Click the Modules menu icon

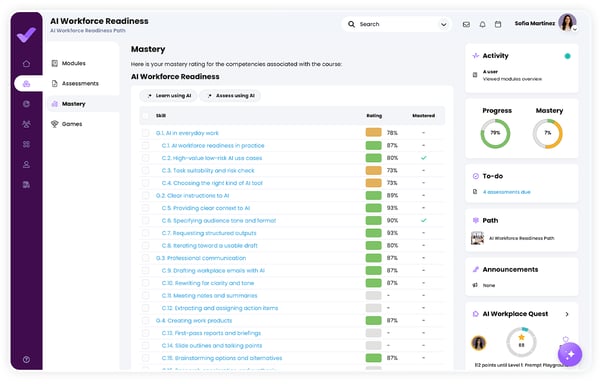coord(55,63)
